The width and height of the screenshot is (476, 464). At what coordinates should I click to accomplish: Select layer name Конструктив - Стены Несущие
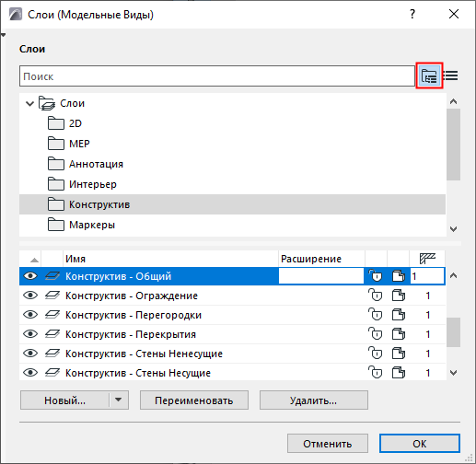(x=138, y=373)
